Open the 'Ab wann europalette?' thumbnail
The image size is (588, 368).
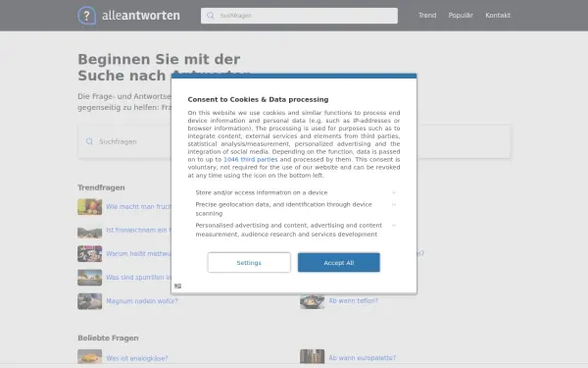point(312,357)
